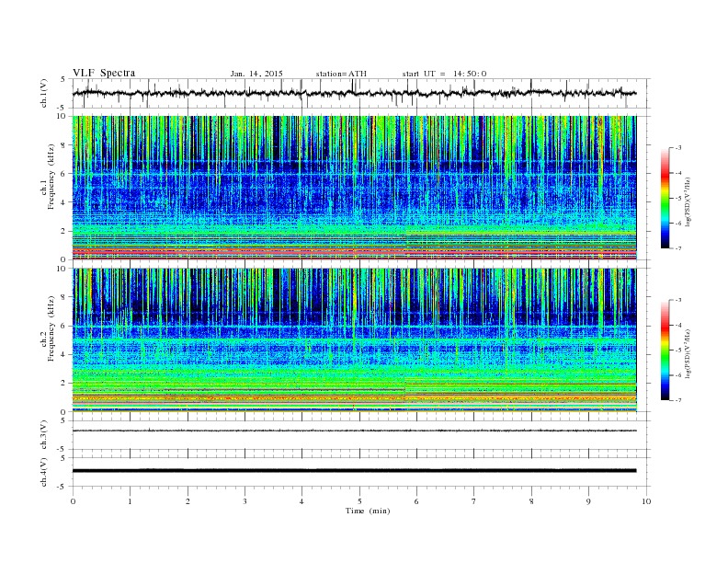Click the ch.2 spectrogram 4 kHz tick label

(x=64, y=355)
